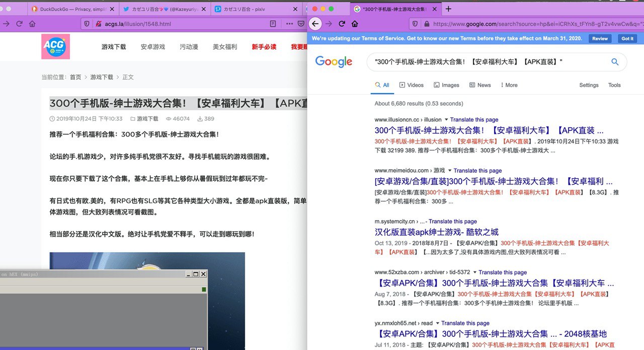Click Translate this page for m.systemcity.cn

pyautogui.click(x=453, y=222)
